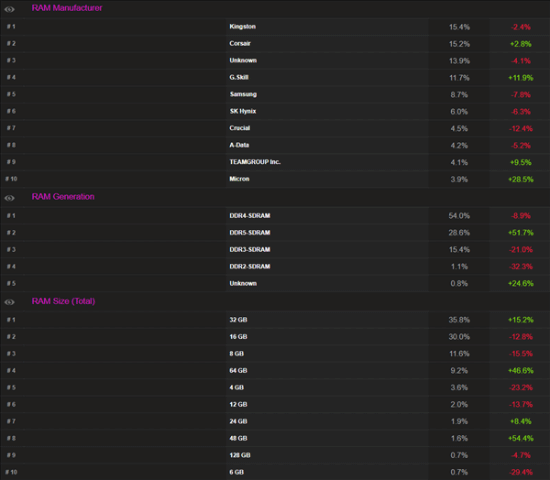Click the Micron manufacturer entry
This screenshot has width=550, height=480.
pyautogui.click(x=239, y=179)
